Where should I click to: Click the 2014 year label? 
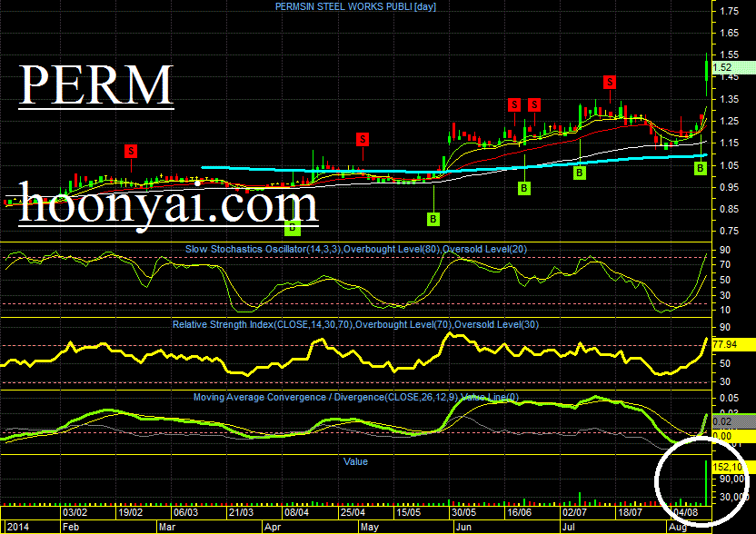(x=17, y=527)
